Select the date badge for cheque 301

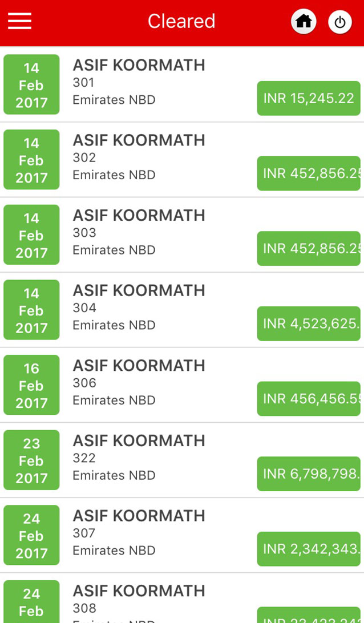[31, 85]
